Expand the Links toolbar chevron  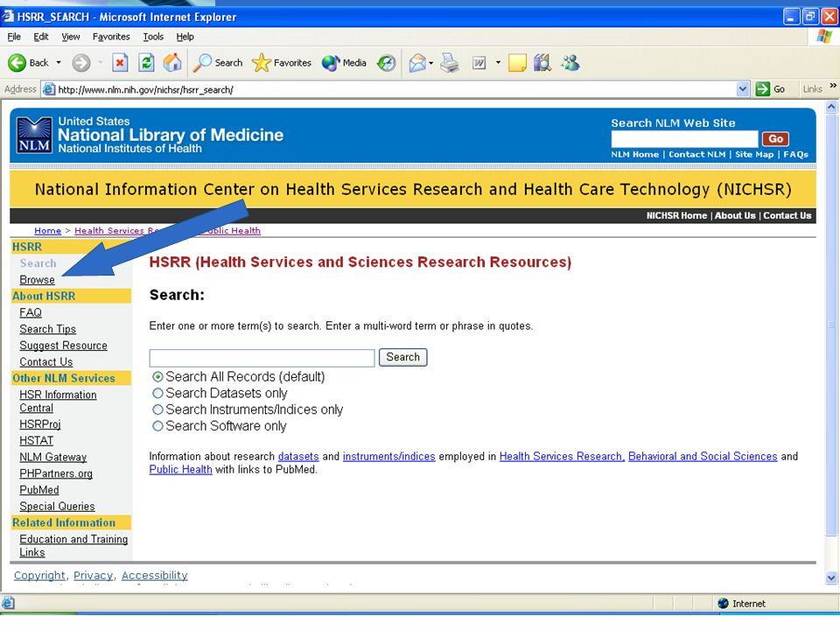click(833, 86)
